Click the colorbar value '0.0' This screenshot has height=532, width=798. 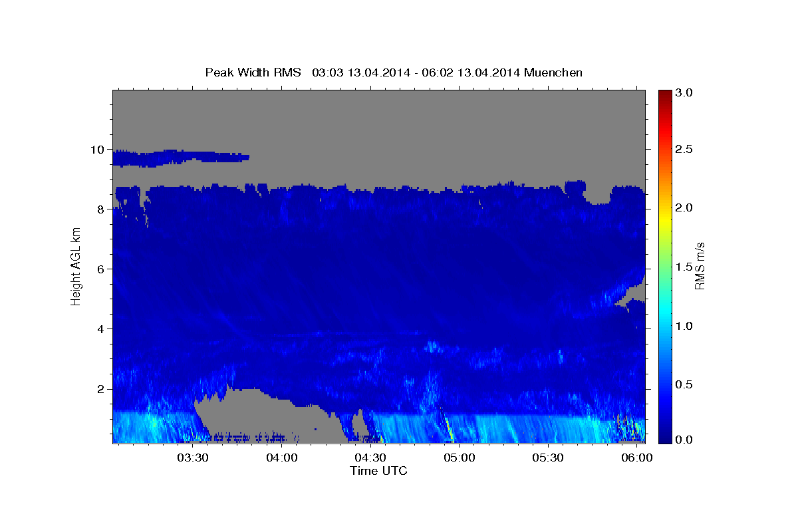(x=684, y=440)
